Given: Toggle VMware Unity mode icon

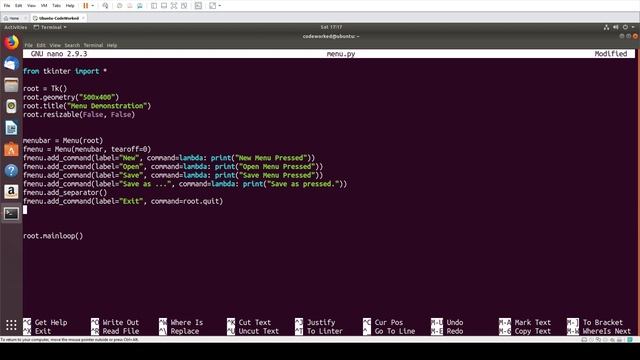Looking at the screenshot, I should [x=184, y=6].
